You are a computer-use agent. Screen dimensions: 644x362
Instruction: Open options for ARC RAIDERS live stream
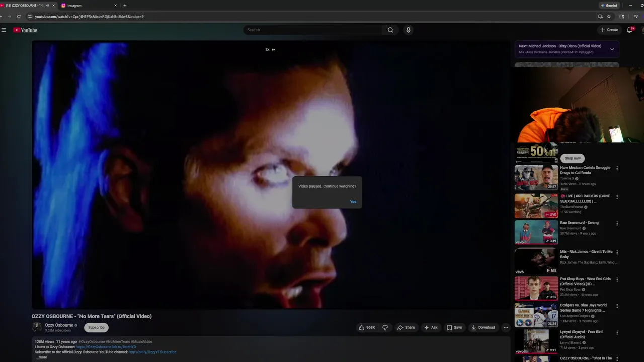(x=617, y=197)
